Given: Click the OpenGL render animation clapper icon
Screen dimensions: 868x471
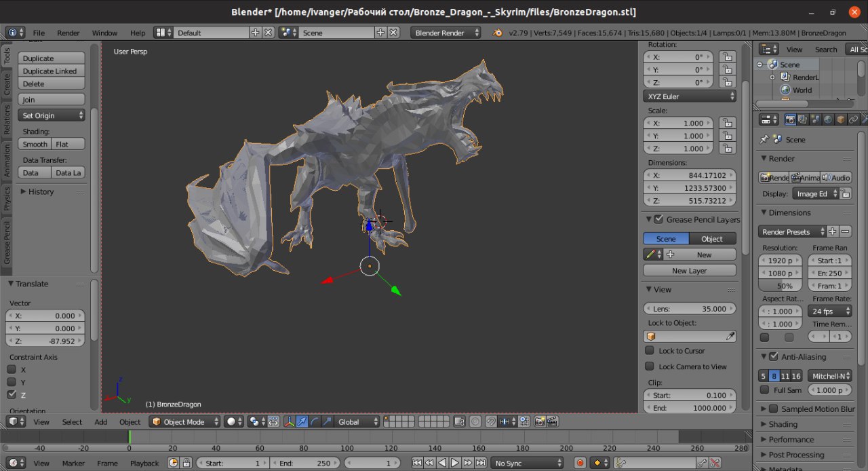Looking at the screenshot, I should [551, 421].
